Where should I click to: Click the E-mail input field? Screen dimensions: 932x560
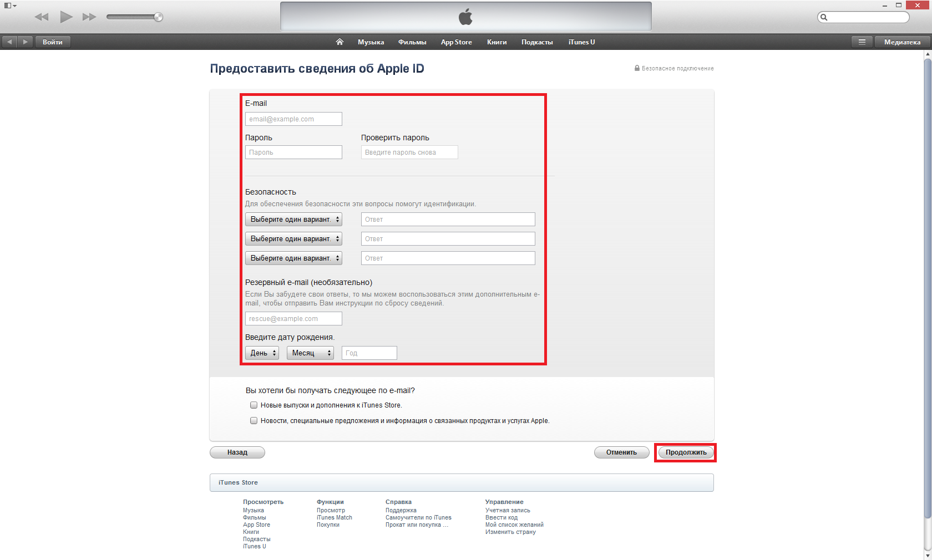pyautogui.click(x=293, y=119)
